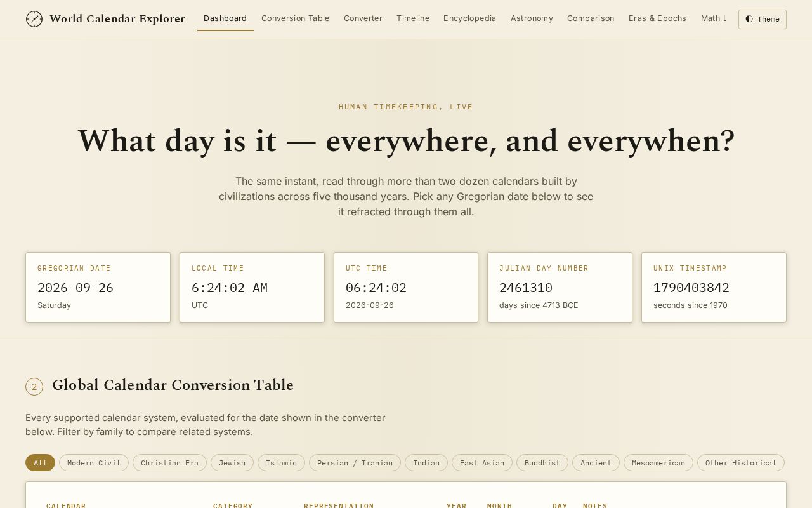Click the World Calendar Explorer title
The image size is (812, 508).
click(x=117, y=19)
